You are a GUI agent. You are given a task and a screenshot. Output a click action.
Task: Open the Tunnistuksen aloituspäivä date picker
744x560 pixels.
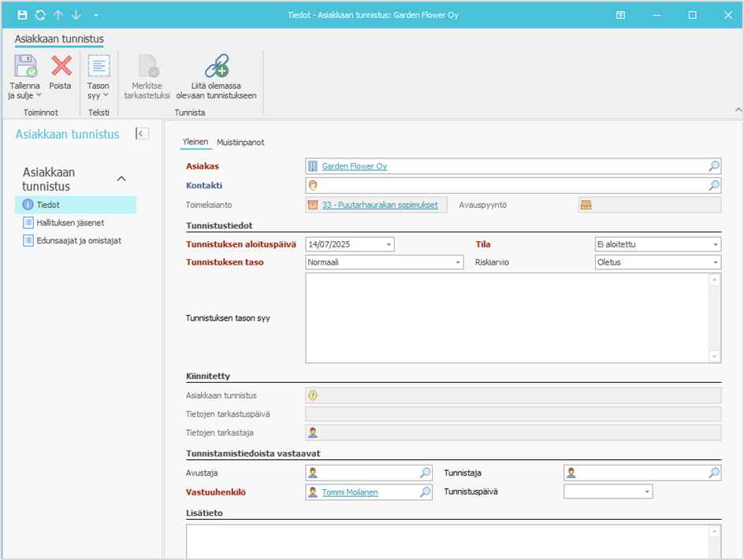coord(389,245)
